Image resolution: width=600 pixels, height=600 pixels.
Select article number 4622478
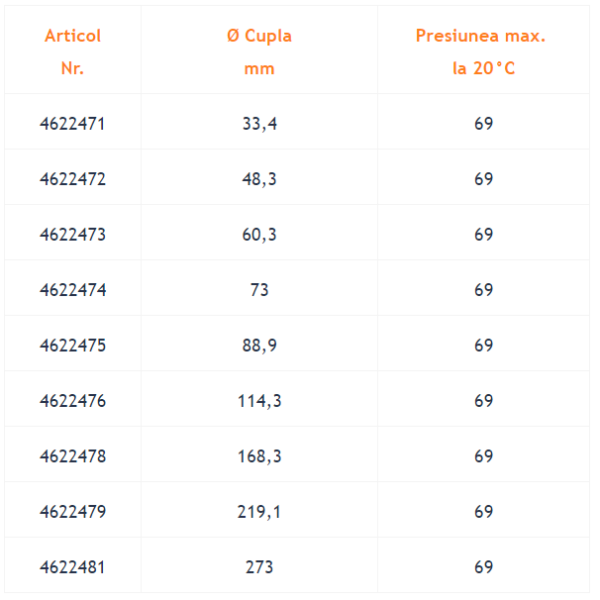(x=73, y=456)
